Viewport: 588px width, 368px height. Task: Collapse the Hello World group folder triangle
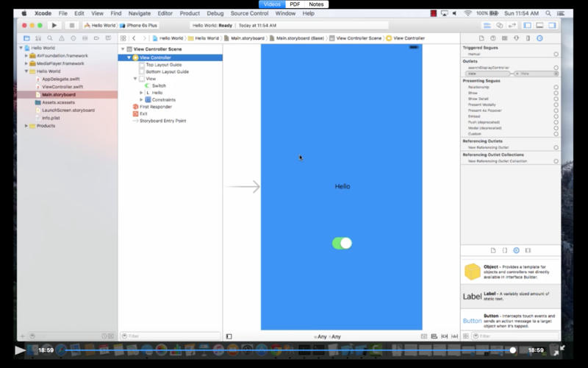26,71
